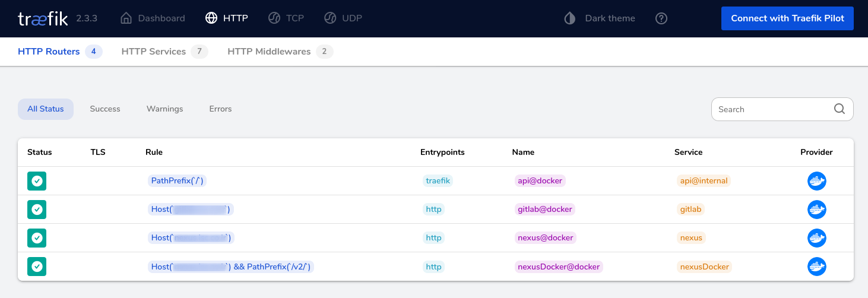Click the Entrypoints column header
This screenshot has width=868, height=298.
tap(442, 152)
